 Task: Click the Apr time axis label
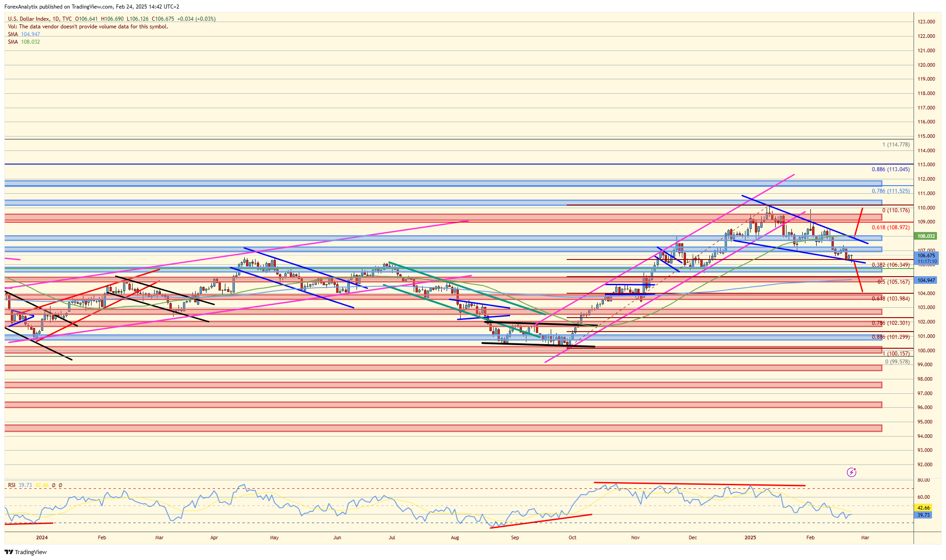pyautogui.click(x=214, y=537)
